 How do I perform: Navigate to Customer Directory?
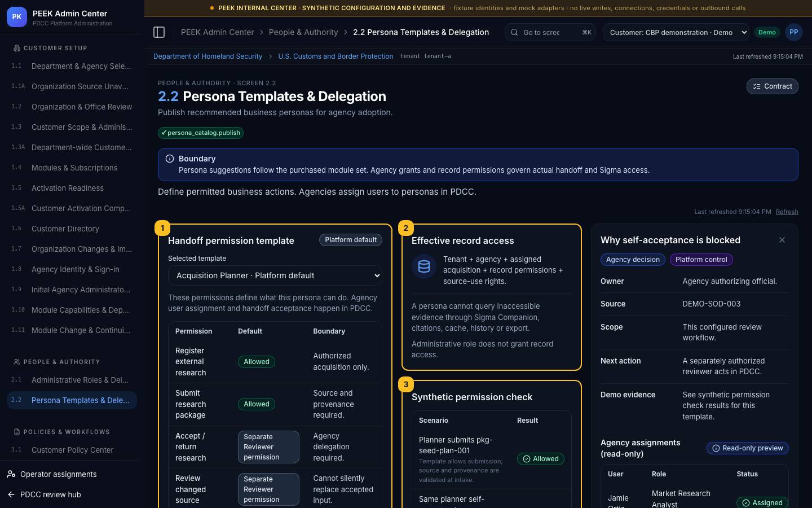(72, 229)
